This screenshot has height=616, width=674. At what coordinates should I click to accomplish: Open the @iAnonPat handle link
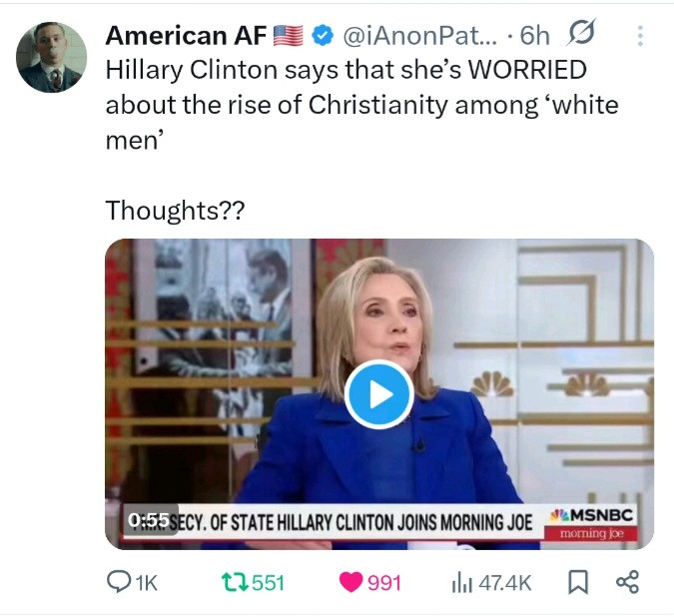420,35
